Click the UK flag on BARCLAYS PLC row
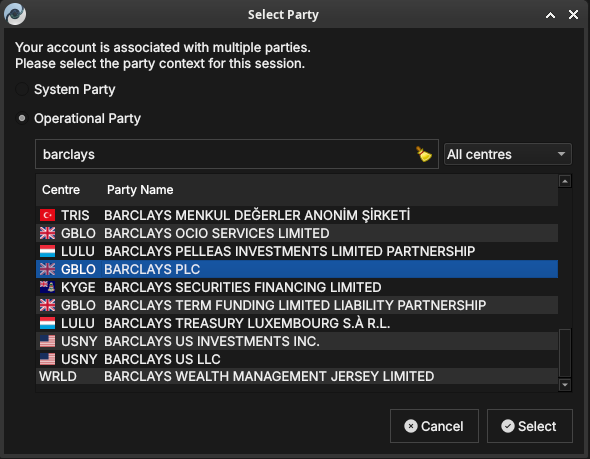The image size is (590, 459). coord(47,269)
